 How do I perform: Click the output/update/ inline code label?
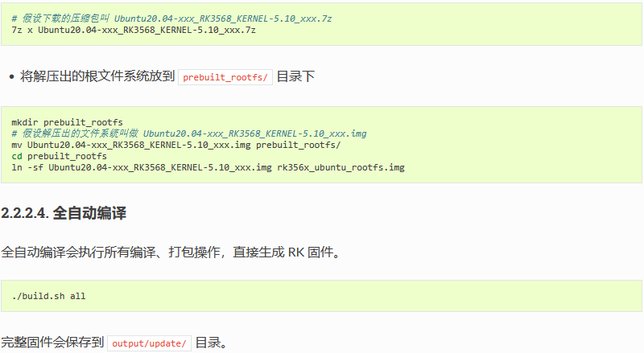149,343
